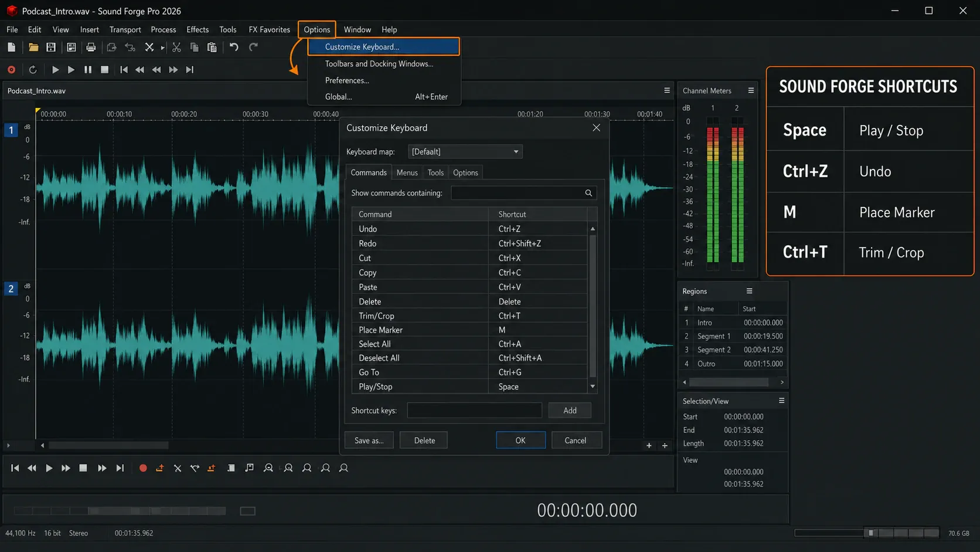Click the loop playback icon beside the record button

coord(33,70)
